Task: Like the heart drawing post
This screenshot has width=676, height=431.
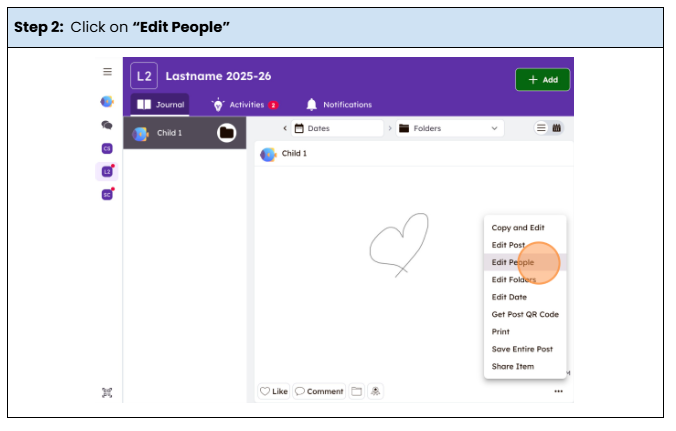Action: tap(273, 391)
